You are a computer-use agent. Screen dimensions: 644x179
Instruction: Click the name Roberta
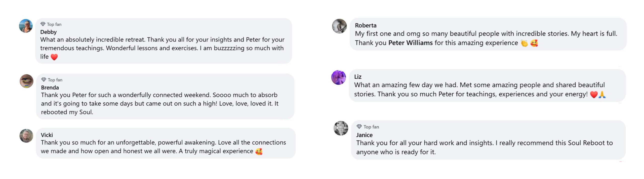click(x=366, y=25)
